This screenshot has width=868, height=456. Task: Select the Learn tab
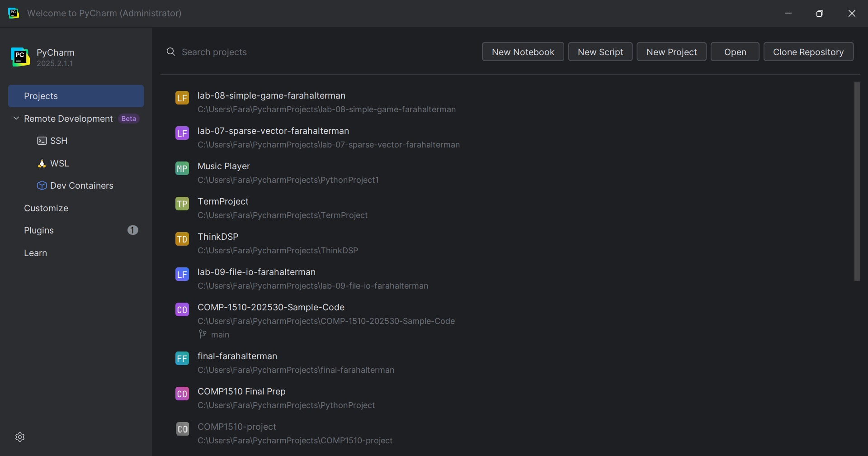pos(35,253)
